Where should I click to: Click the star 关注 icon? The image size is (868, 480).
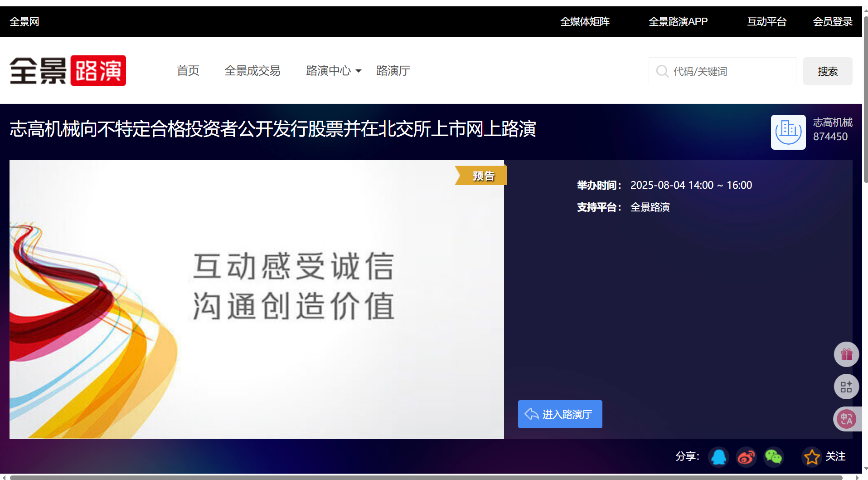coord(812,456)
